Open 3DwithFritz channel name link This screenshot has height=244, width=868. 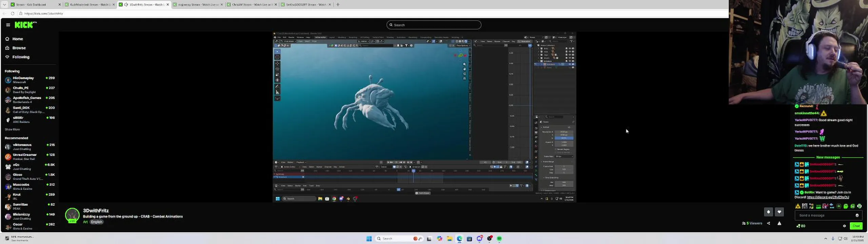pyautogui.click(x=96, y=211)
